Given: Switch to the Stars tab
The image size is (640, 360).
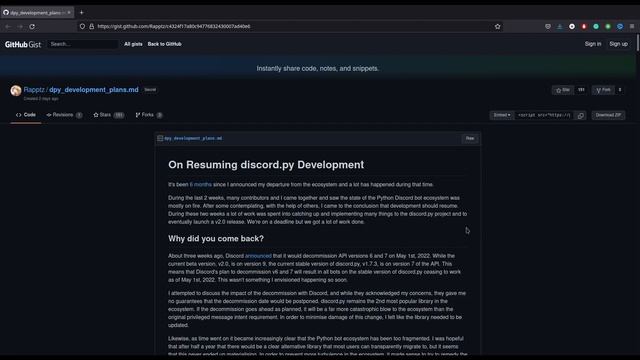Looking at the screenshot, I should [109, 115].
